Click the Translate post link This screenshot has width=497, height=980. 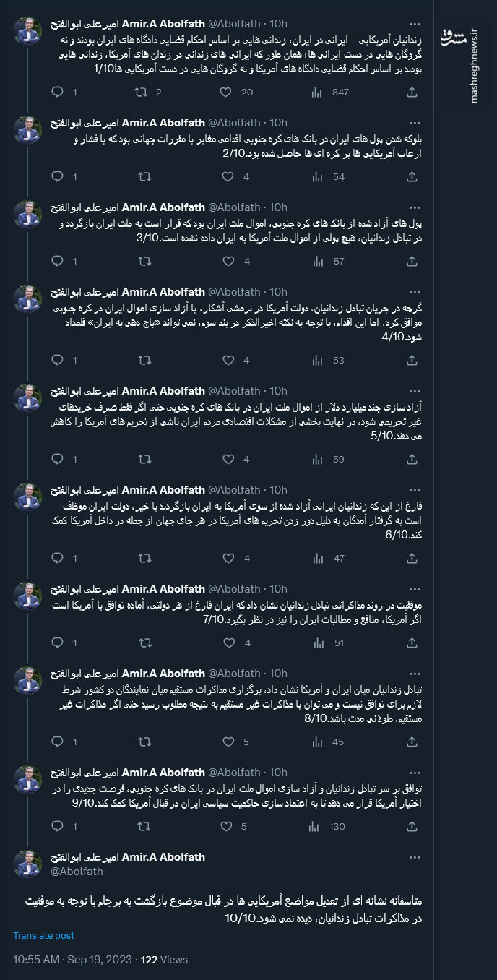pos(43,934)
